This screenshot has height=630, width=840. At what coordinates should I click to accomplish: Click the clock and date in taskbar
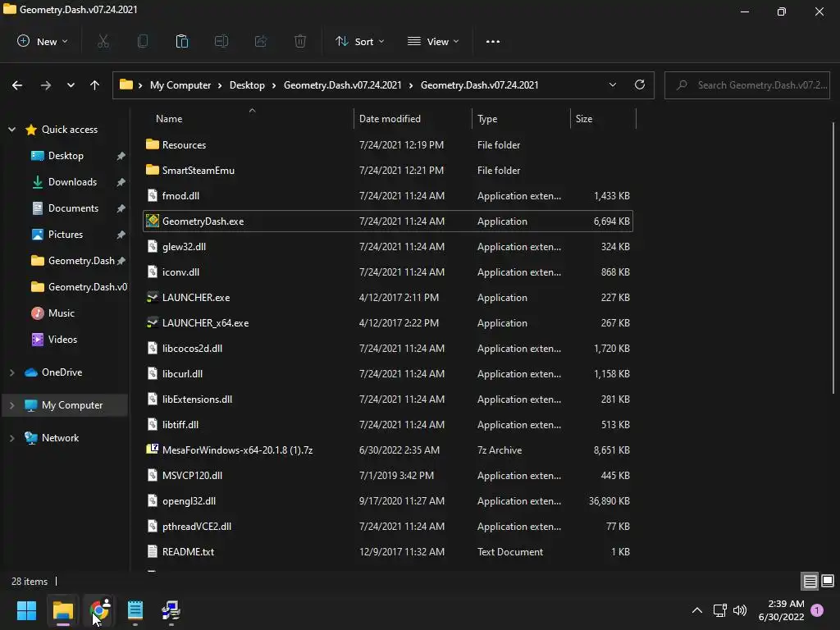pyautogui.click(x=781, y=610)
